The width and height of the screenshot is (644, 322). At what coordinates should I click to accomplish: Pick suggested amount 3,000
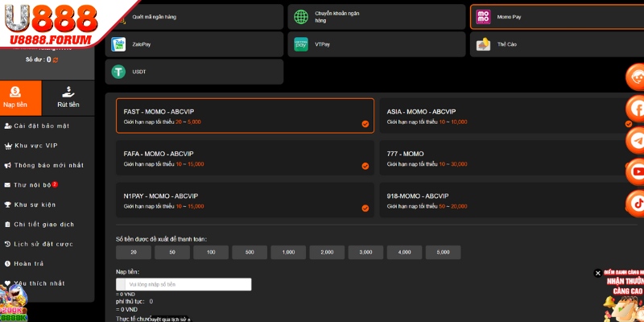coord(366,253)
